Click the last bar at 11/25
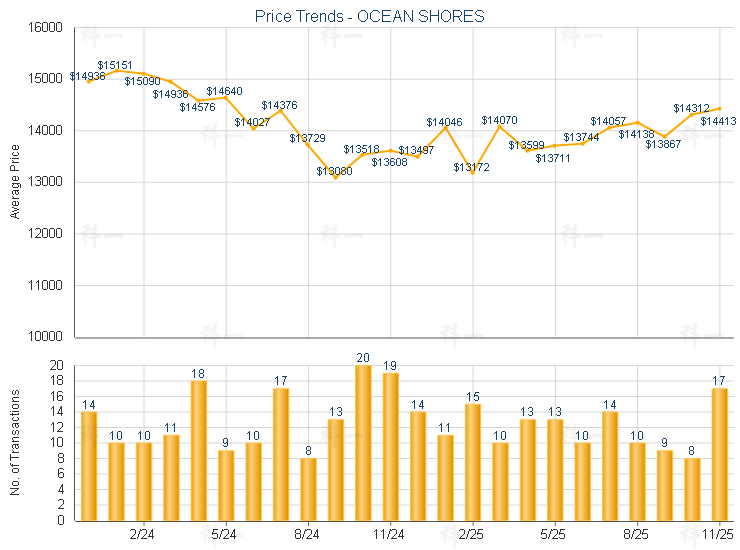This screenshot has height=550, width=740. point(720,454)
